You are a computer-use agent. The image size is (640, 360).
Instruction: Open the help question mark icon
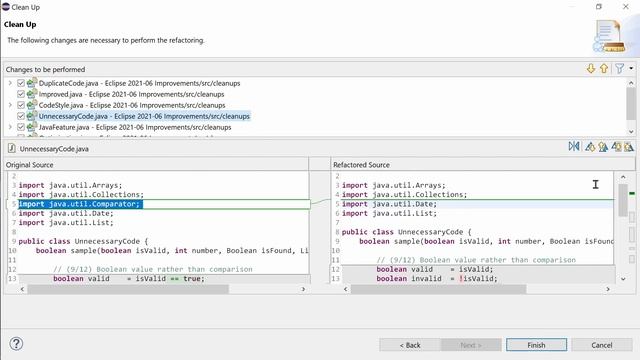[16, 344]
